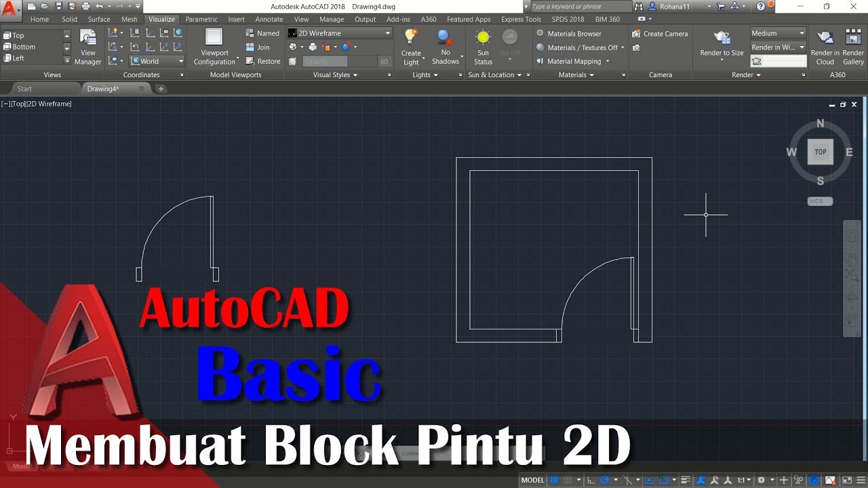Click the Clean Screen icon in status bar
The width and height of the screenshot is (868, 488).
point(847,480)
